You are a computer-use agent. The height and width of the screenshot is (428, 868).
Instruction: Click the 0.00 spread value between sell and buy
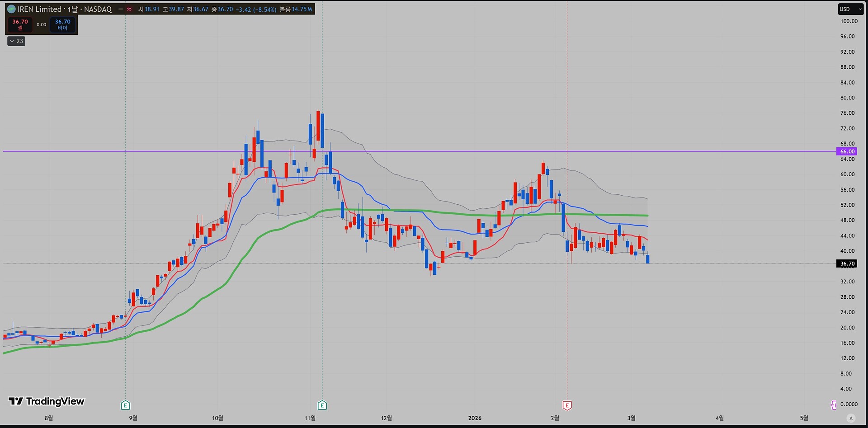click(41, 24)
